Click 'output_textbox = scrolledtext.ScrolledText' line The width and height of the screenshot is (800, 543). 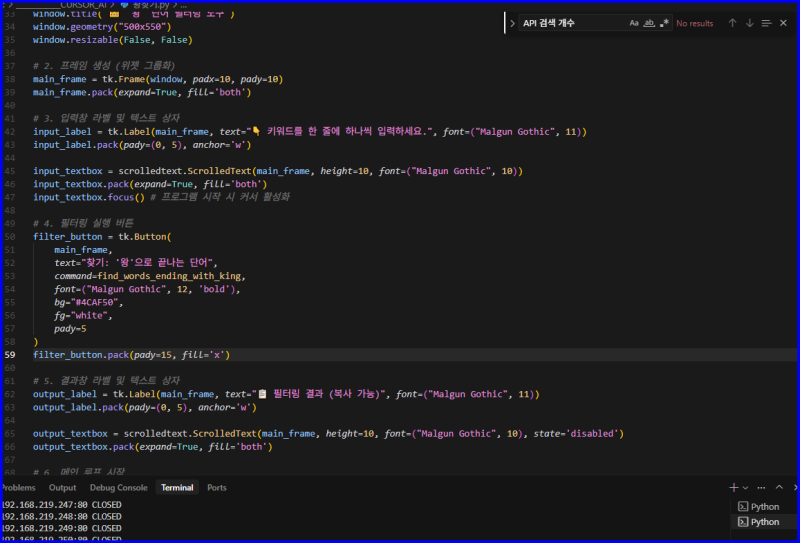click(x=328, y=434)
